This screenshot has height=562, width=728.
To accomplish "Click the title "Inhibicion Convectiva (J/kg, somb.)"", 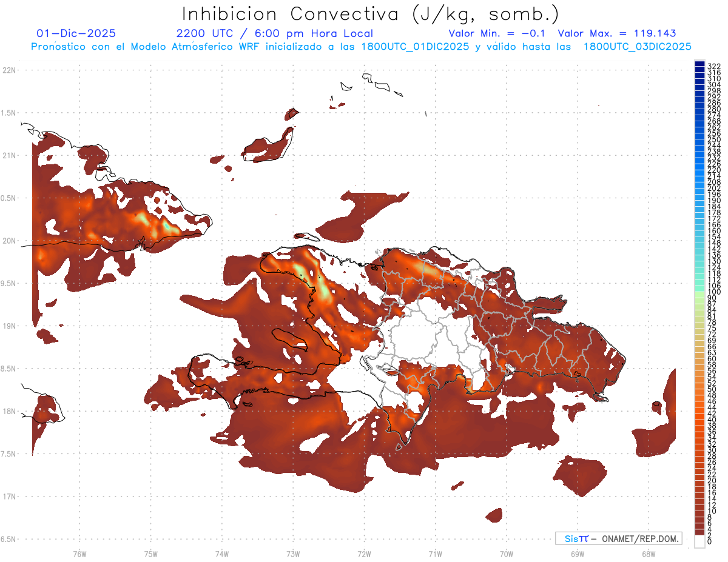I will pos(371,15).
